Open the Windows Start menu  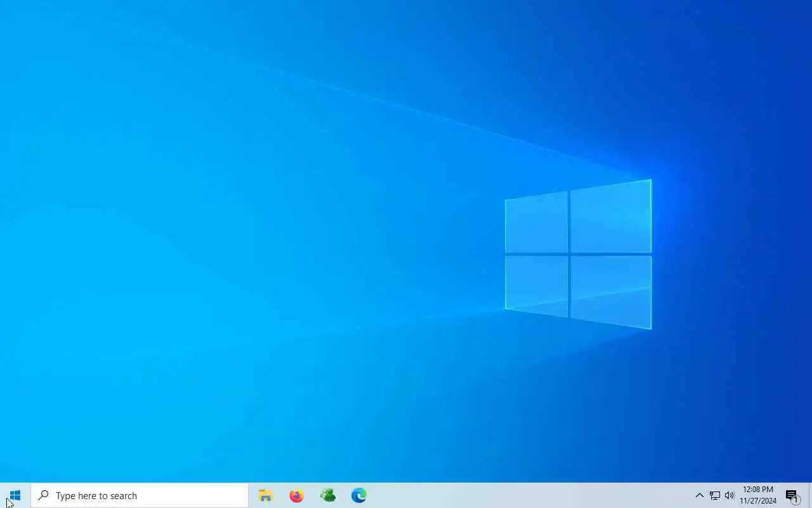tap(15, 495)
